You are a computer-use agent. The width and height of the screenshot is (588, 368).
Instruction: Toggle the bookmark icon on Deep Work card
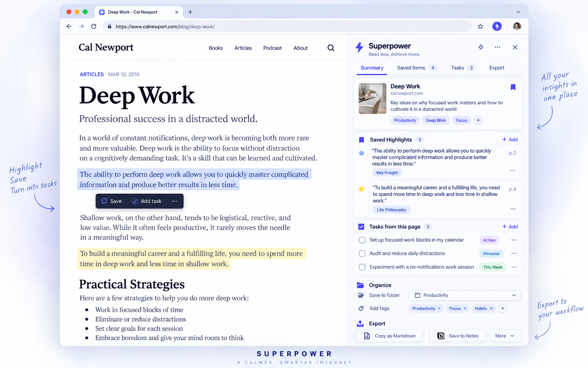click(x=513, y=87)
